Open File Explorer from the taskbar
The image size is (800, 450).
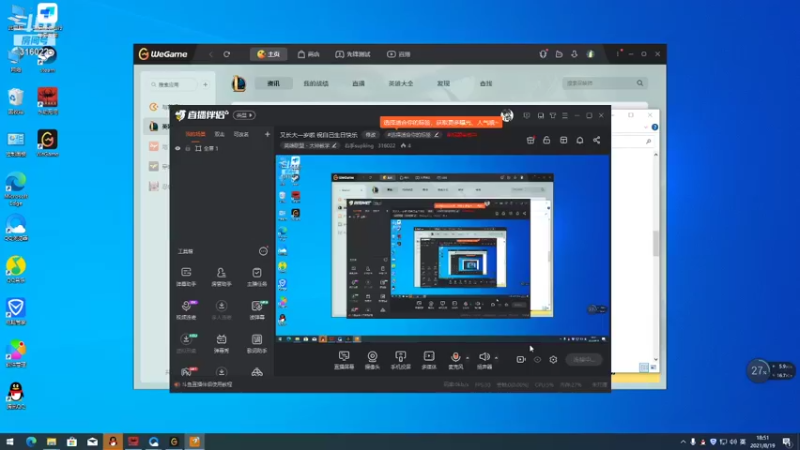click(52, 441)
